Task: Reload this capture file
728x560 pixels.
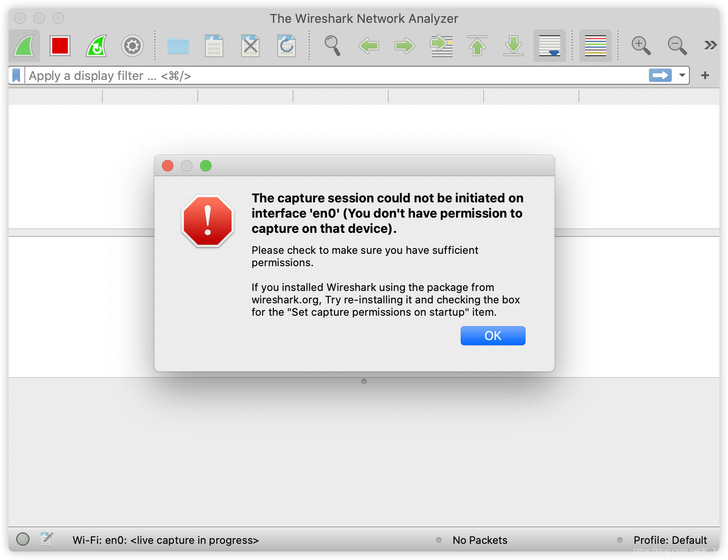Action: [287, 46]
